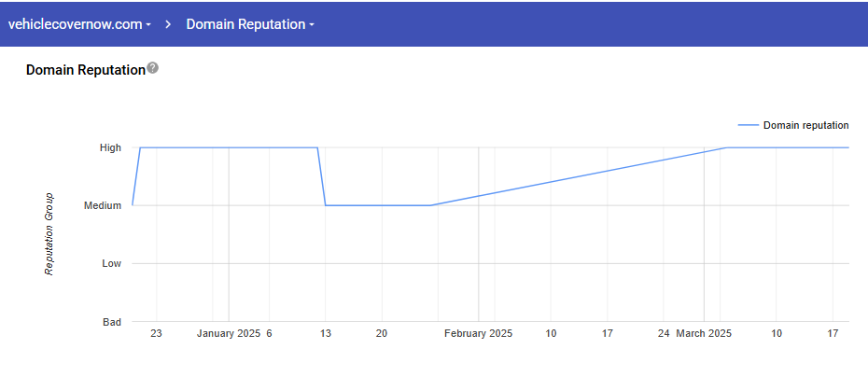Screen dimensions: 868x377
Task: Select the "February 2025" x-axis label
Action: click(x=478, y=333)
